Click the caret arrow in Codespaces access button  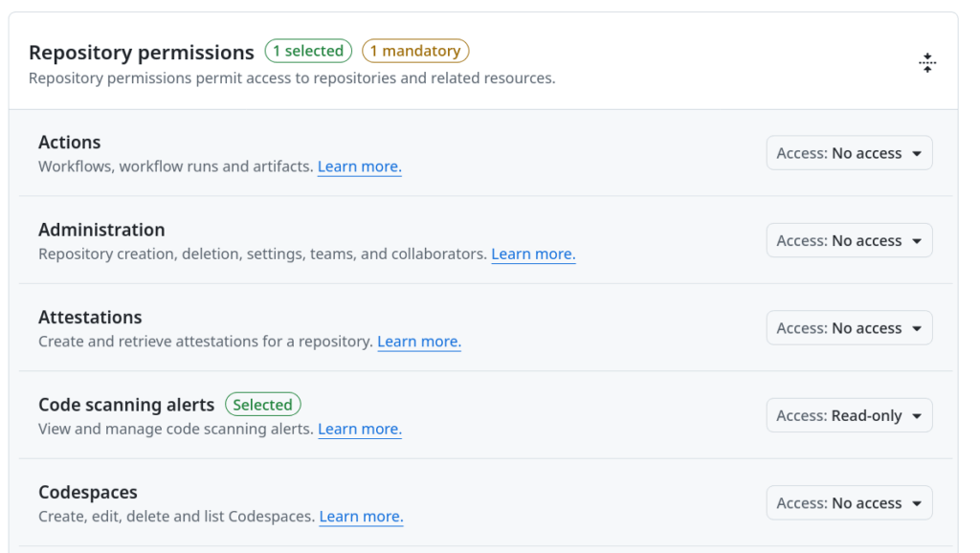pos(917,503)
